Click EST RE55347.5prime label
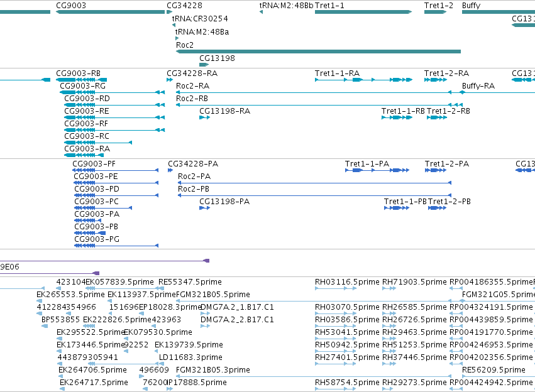The width and height of the screenshot is (535, 392). 190,282
